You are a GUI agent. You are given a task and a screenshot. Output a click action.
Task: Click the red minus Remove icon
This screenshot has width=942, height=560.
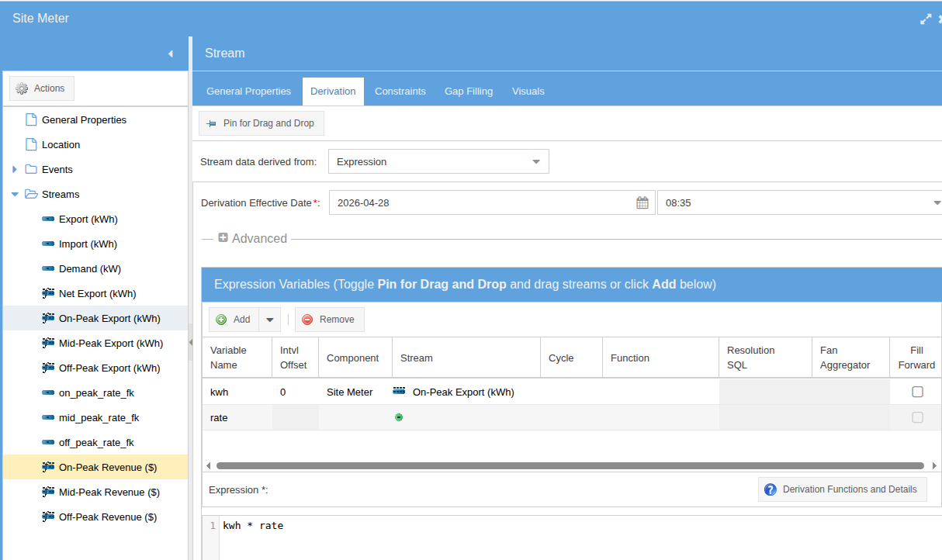click(x=307, y=320)
